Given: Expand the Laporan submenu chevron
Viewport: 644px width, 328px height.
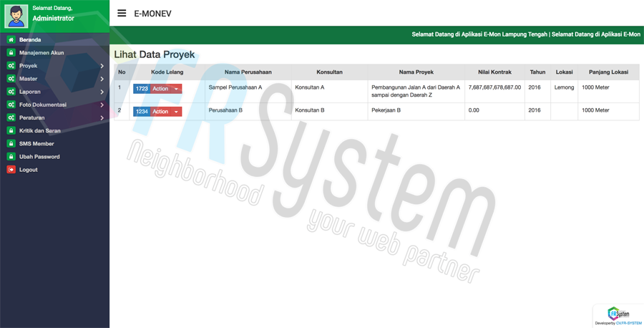Looking at the screenshot, I should (102, 92).
